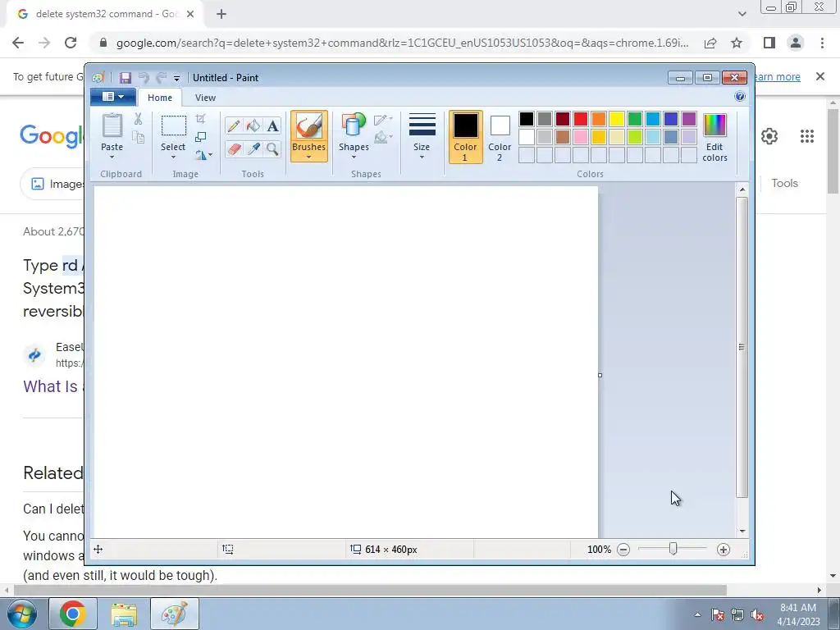Go back in Chrome
This screenshot has width=840, height=630.
click(18, 43)
